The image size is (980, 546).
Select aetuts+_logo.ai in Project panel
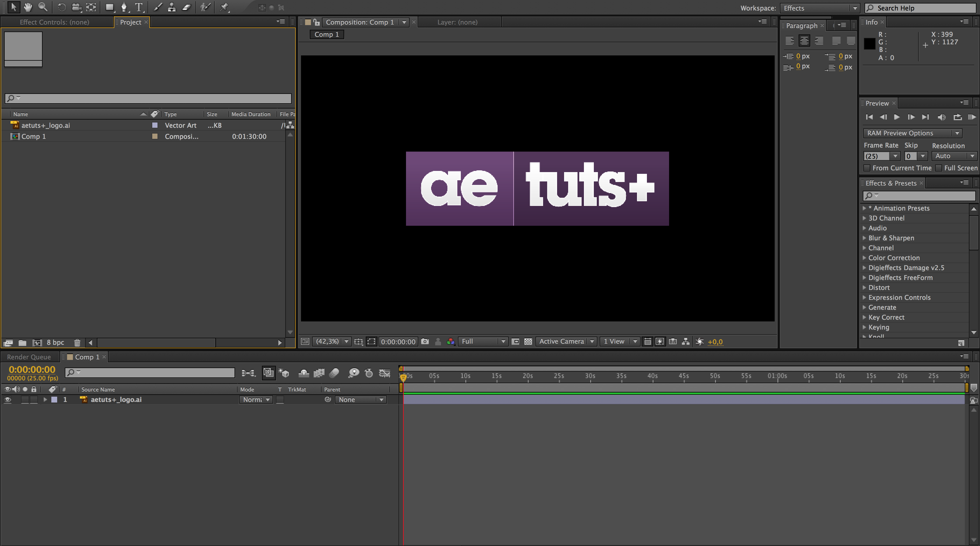click(45, 125)
